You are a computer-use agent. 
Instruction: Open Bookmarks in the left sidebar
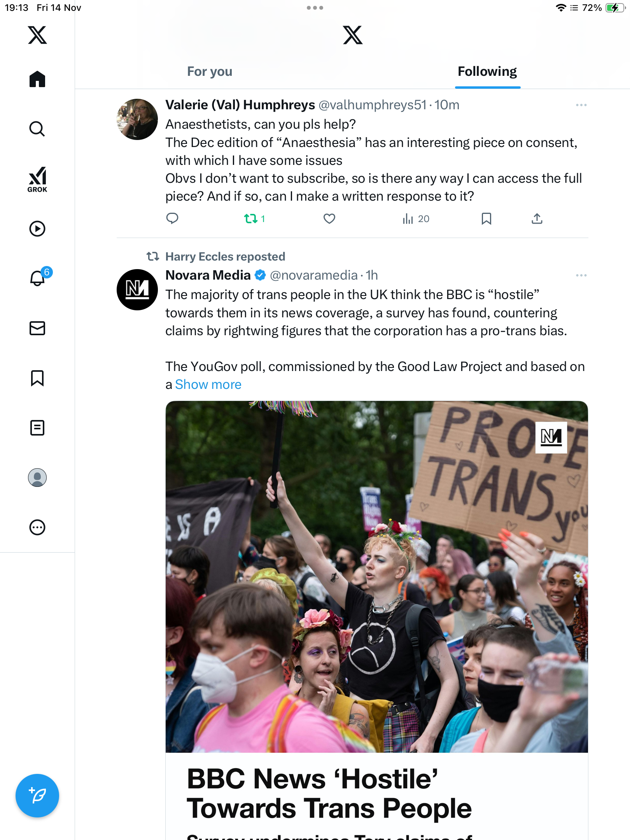[37, 378]
